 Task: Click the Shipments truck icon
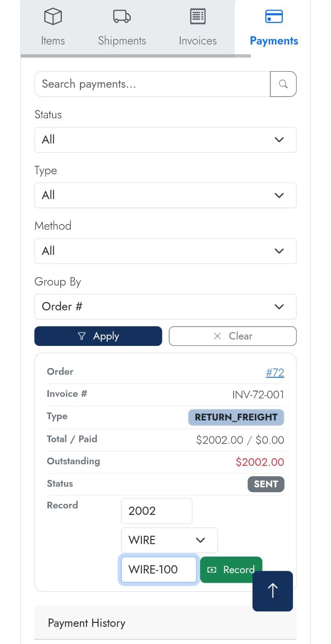(x=121, y=17)
